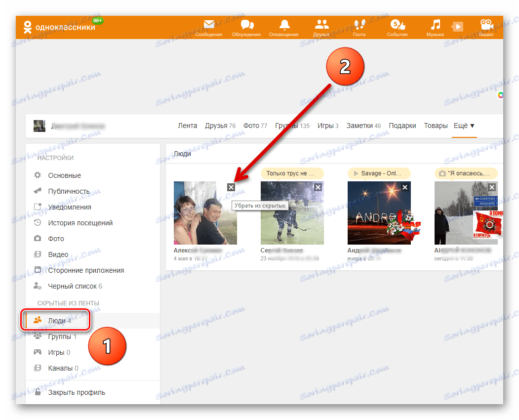Switch to the Подарки tab
The height and width of the screenshot is (420, 519).
402,126
